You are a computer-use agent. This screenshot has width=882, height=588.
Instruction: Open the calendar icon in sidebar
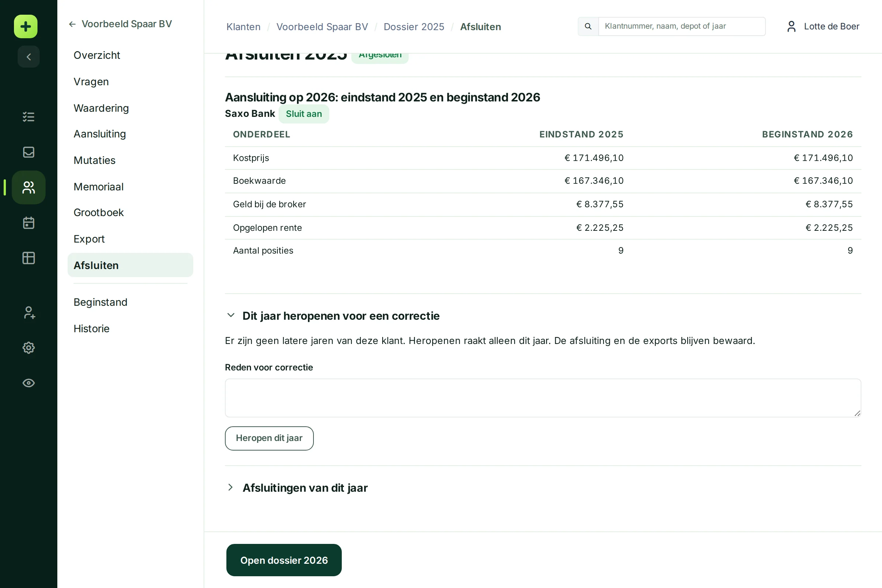(29, 223)
